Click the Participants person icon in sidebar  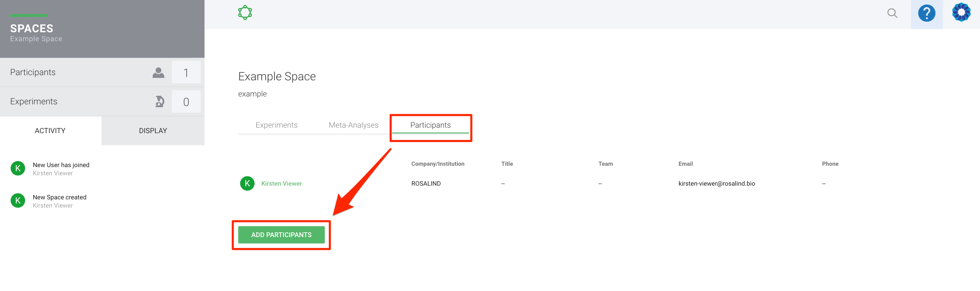coord(158,72)
